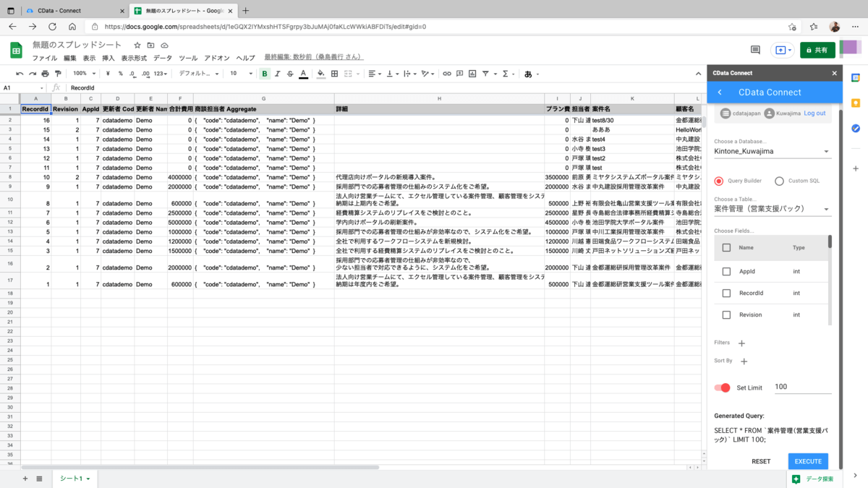Open the fill color picker
Viewport: 868px width, 488px height.
(321, 74)
